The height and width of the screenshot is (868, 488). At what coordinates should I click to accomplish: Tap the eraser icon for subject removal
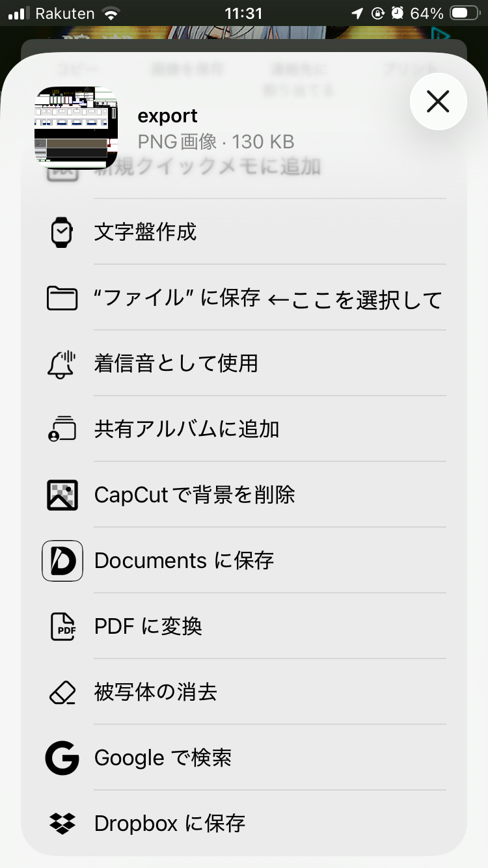(62, 692)
